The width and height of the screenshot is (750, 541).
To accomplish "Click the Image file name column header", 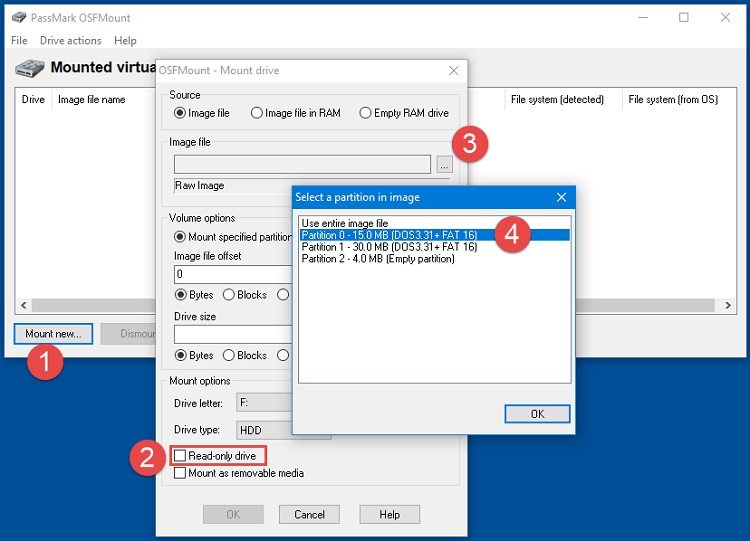I will click(x=92, y=99).
